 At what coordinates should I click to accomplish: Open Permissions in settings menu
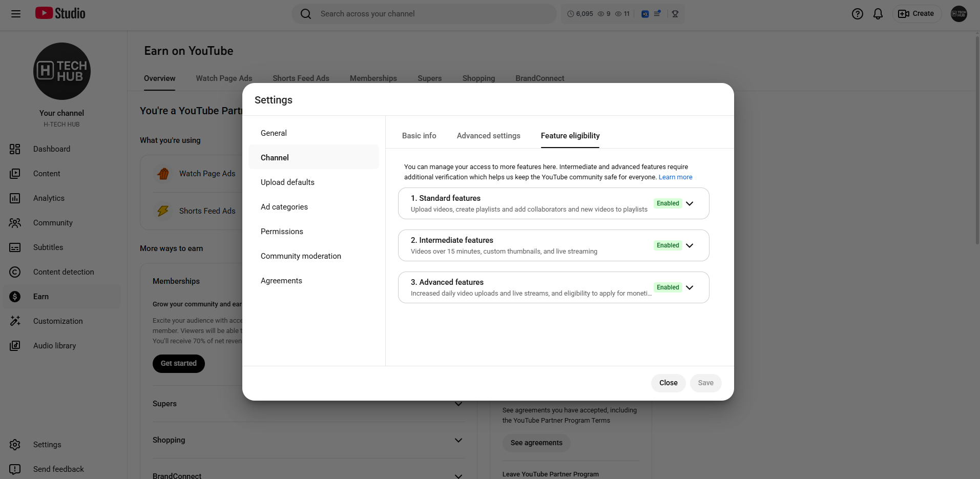point(282,232)
